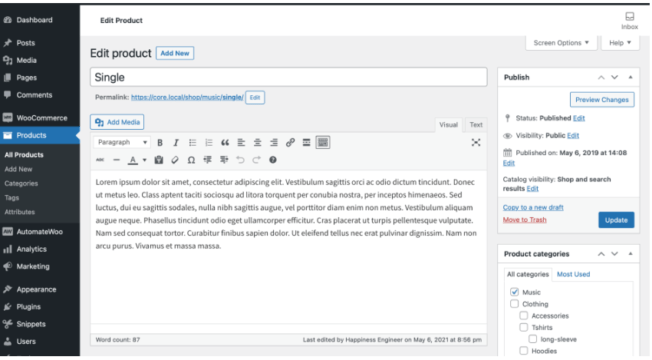
Task: Check the Tshirts category
Action: click(524, 327)
